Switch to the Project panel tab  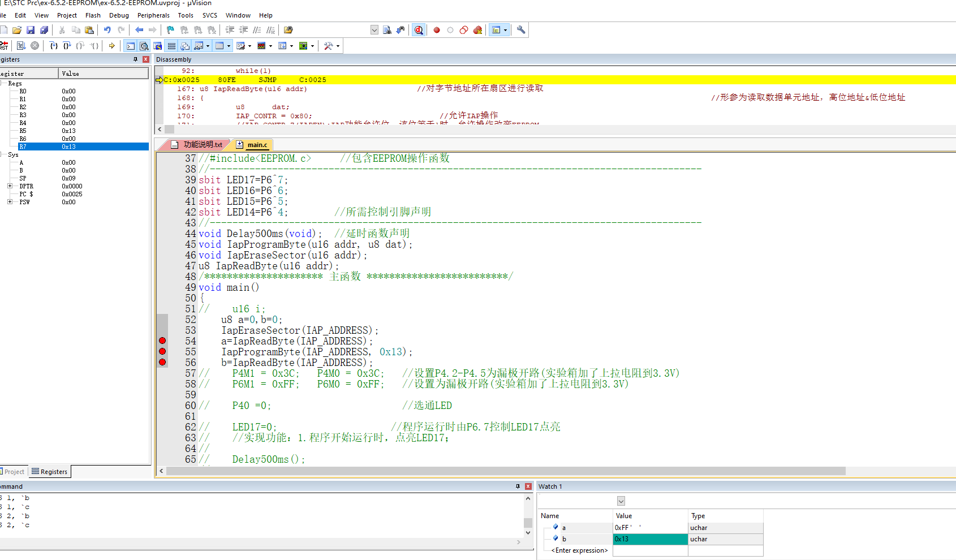[x=14, y=472]
